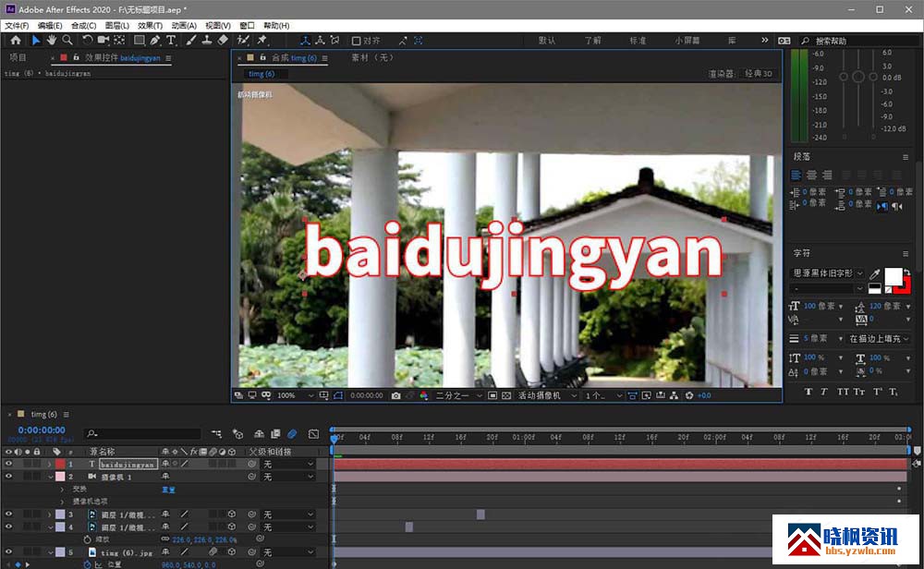Expand the 变换 transform group
Viewport: 924px width, 569px height.
click(x=62, y=490)
